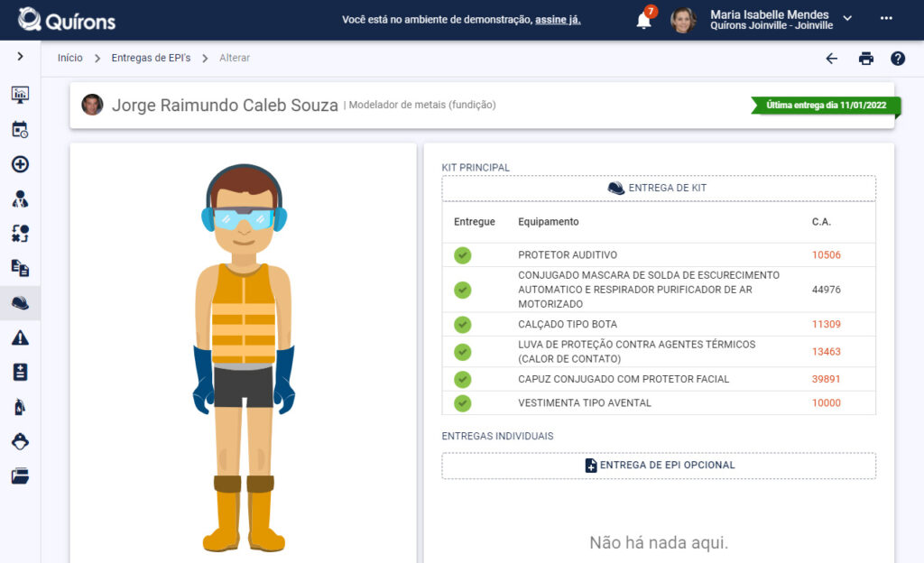Viewport: 924px width, 563px height.
Task: Click the worker avatar illustration
Action: pos(244,358)
